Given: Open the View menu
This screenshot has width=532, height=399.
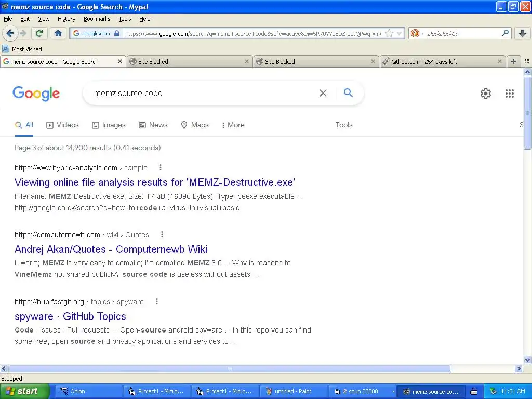Looking at the screenshot, I should pos(44,19).
